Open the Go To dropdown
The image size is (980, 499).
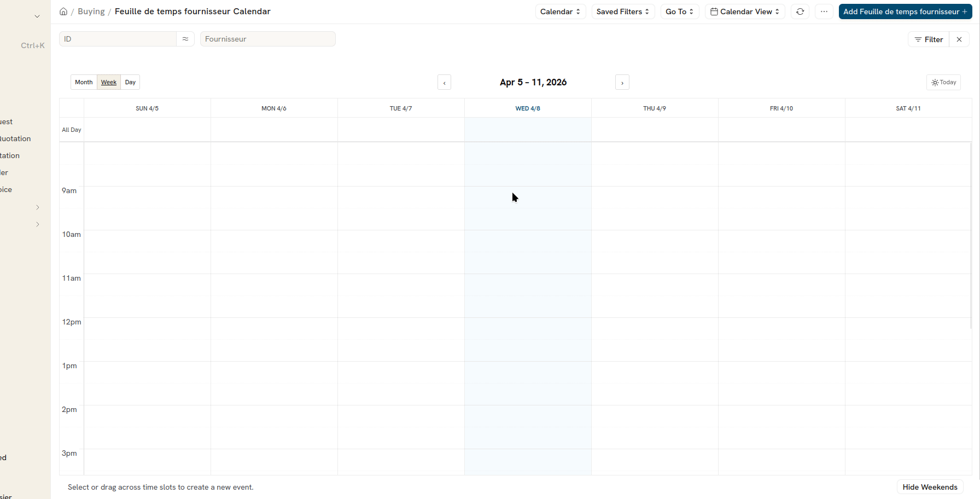tap(679, 11)
